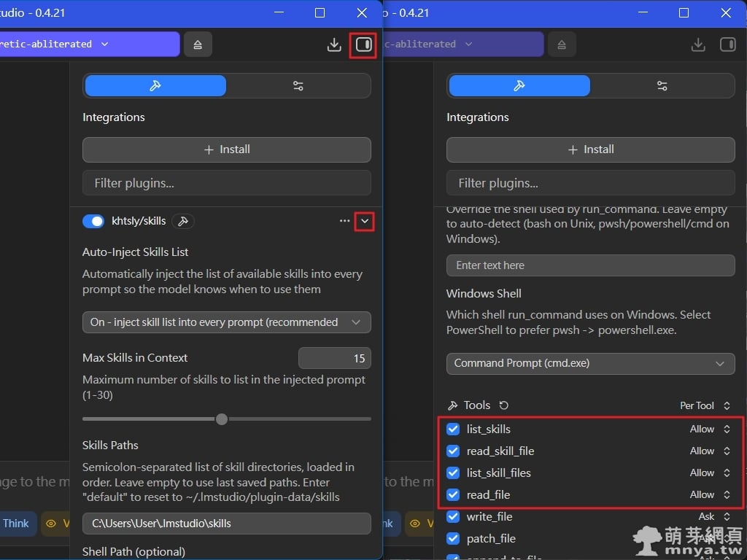Image resolution: width=747 pixels, height=560 pixels.
Task: Click the patch_file tool name
Action: click(x=491, y=539)
